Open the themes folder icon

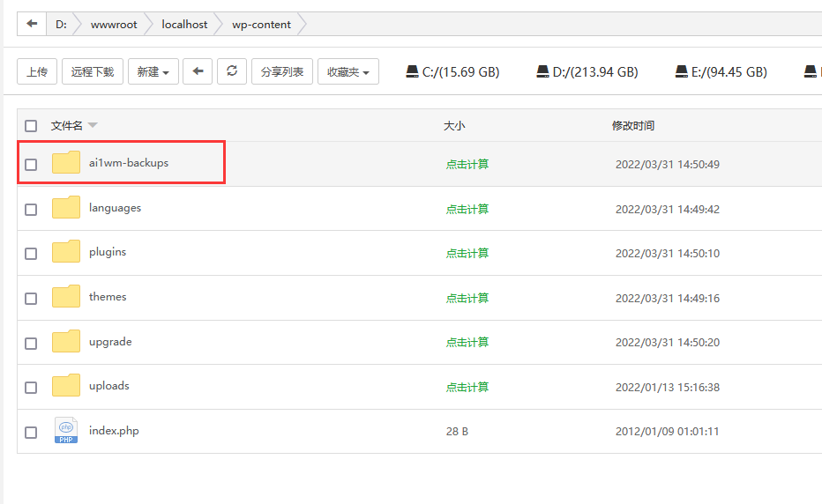tap(66, 297)
